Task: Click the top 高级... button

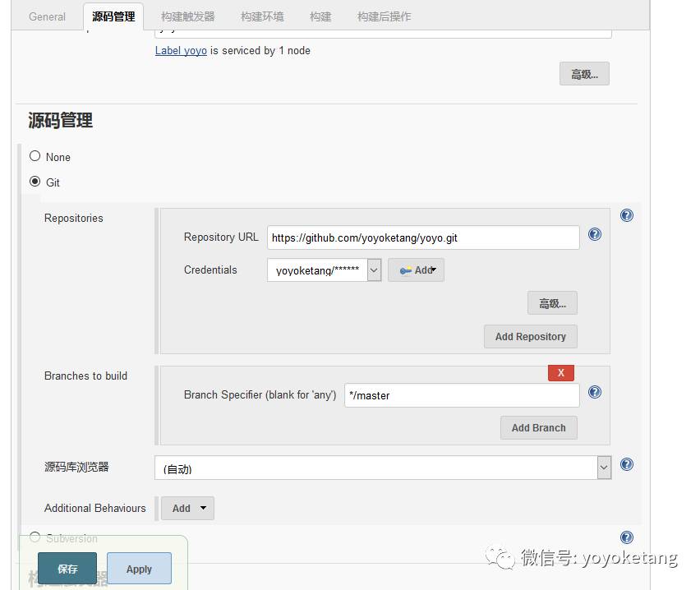Action: [584, 74]
